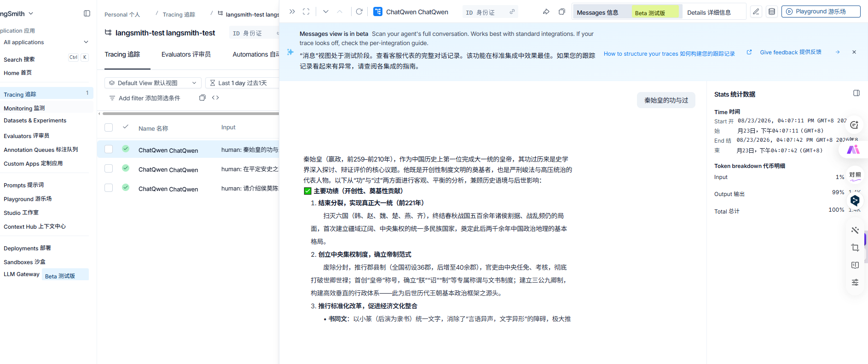Click the purple Ai floating button
The height and width of the screenshot is (364, 868).
(x=854, y=150)
